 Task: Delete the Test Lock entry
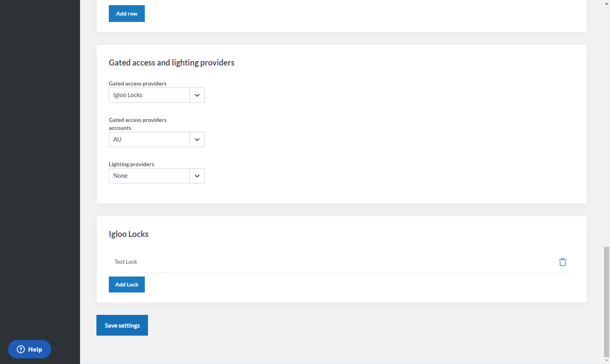click(x=562, y=262)
